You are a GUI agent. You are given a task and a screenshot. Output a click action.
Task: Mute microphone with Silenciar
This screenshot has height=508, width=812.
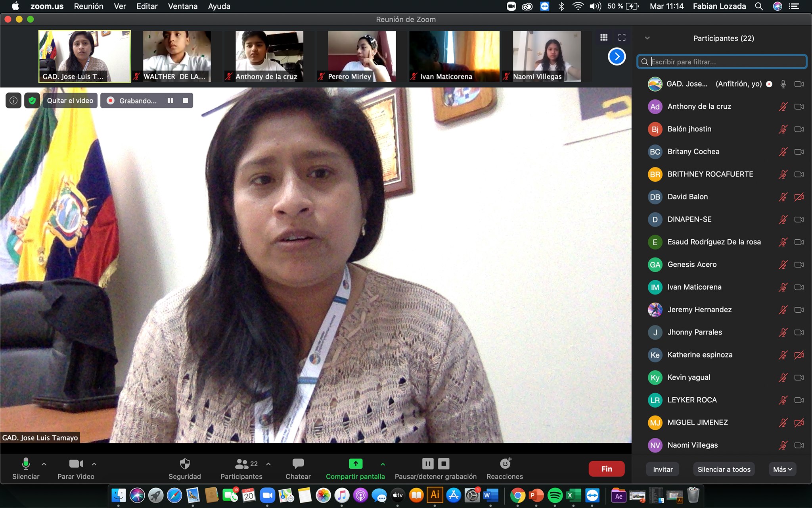[26, 464]
